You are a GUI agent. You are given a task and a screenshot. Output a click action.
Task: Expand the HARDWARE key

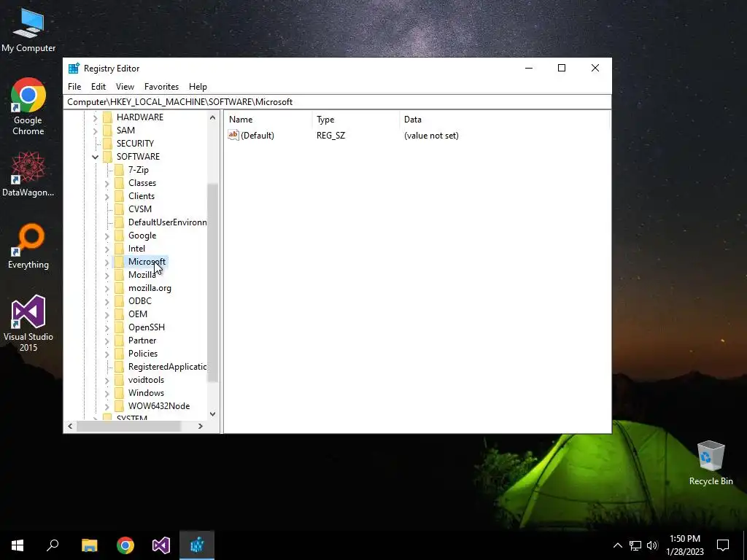(95, 117)
